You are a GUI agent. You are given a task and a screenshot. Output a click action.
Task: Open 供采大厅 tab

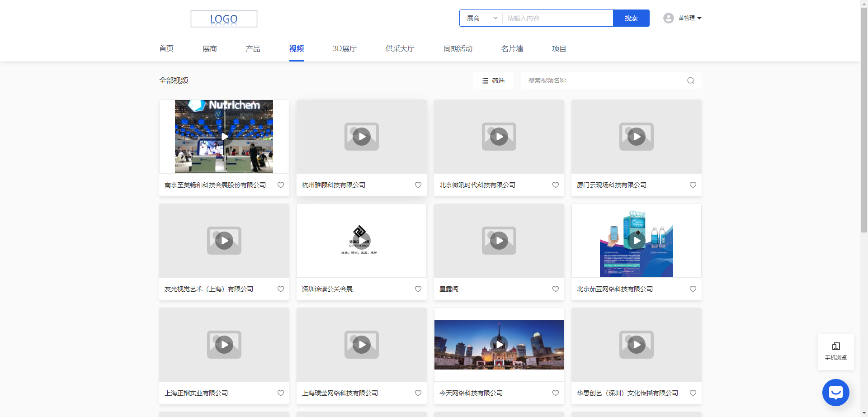pos(400,48)
